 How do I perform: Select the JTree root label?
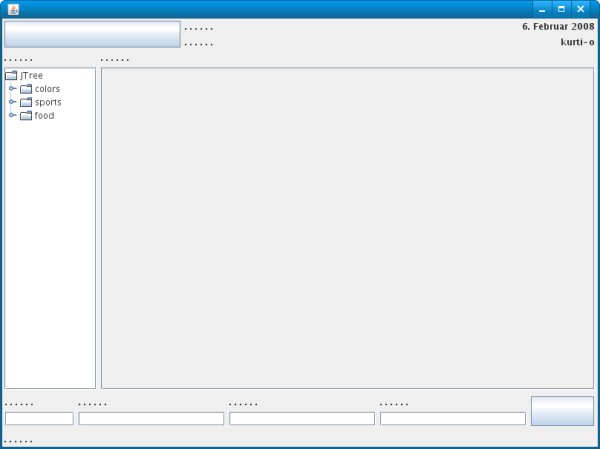pyautogui.click(x=31, y=75)
